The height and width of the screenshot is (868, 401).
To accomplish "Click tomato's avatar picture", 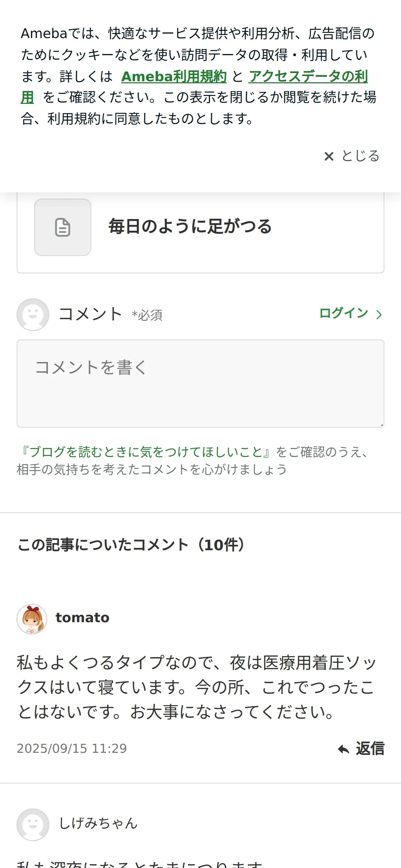I will [x=32, y=619].
